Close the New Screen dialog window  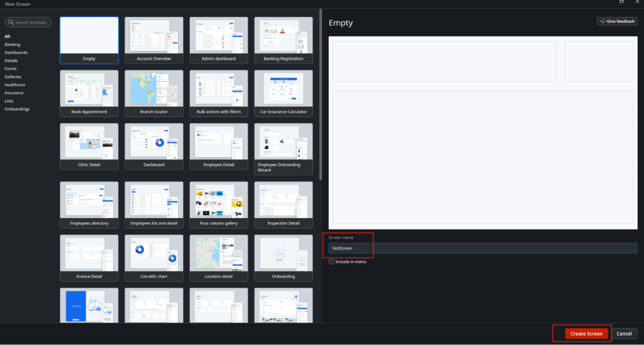[636, 3]
